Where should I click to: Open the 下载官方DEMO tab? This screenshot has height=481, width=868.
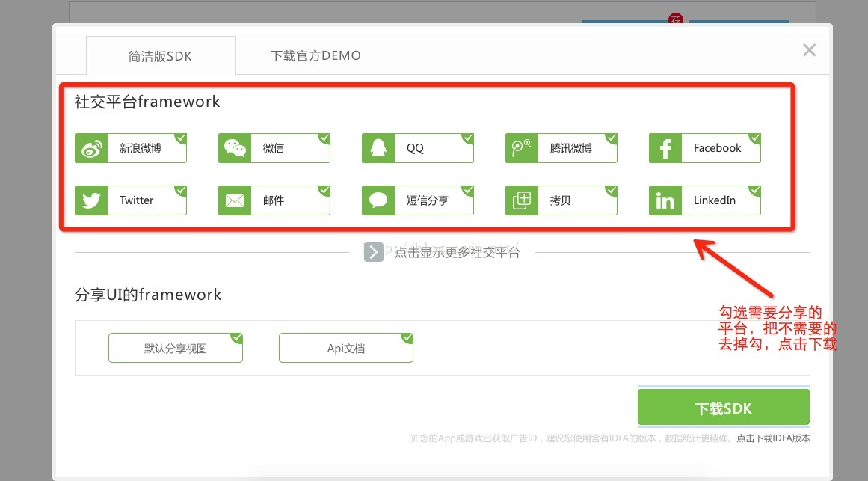[x=316, y=55]
